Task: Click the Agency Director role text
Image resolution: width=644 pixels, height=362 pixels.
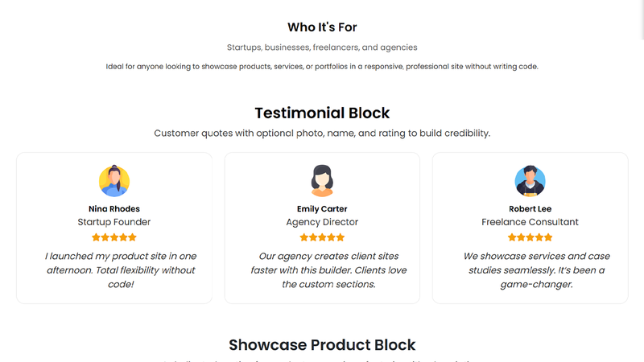Action: (x=322, y=222)
